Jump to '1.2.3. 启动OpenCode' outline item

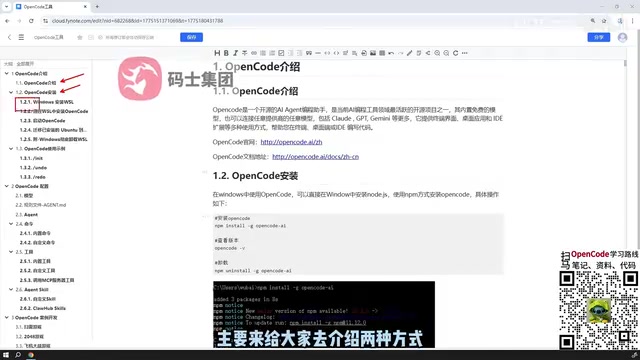pyautogui.click(x=42, y=120)
